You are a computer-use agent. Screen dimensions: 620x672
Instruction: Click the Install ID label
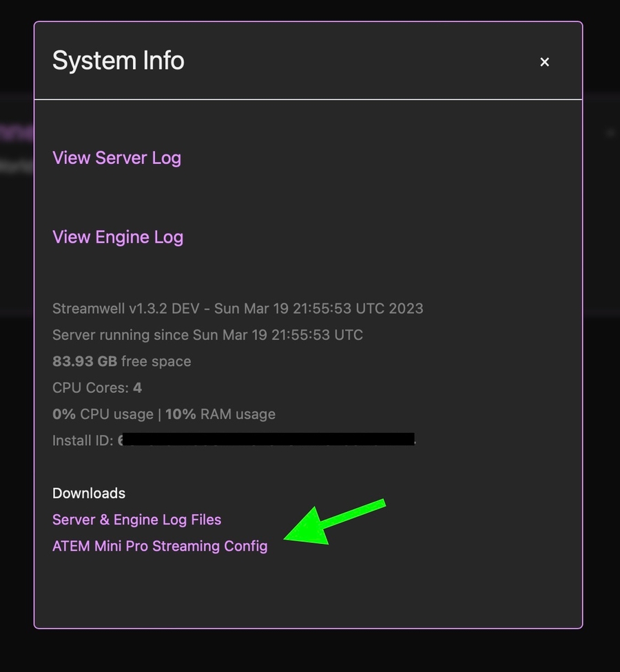point(83,440)
